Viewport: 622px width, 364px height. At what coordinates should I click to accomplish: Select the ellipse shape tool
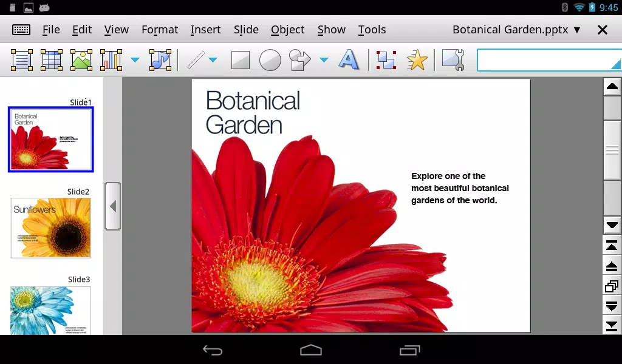[x=270, y=60]
